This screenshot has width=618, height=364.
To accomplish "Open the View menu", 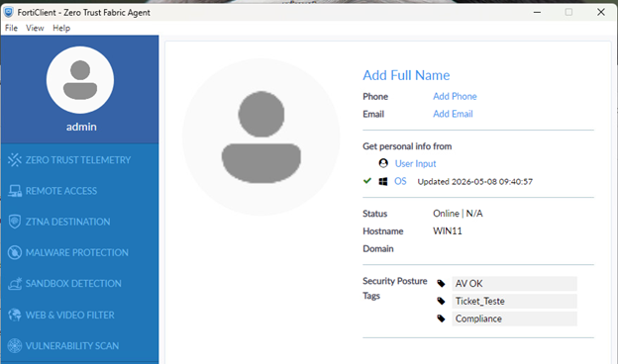I will 35,28.
